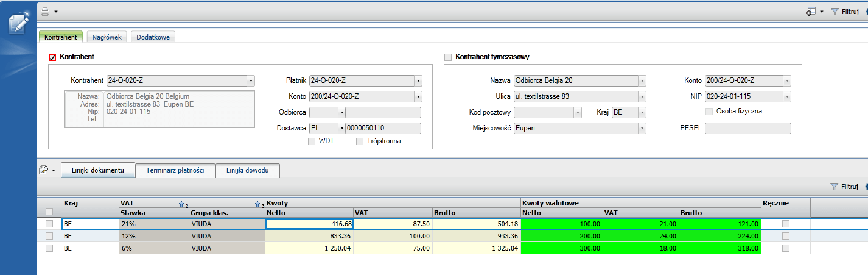This screenshot has width=868, height=275.
Task: Select the 12% row checkbox
Action: coord(49,236)
